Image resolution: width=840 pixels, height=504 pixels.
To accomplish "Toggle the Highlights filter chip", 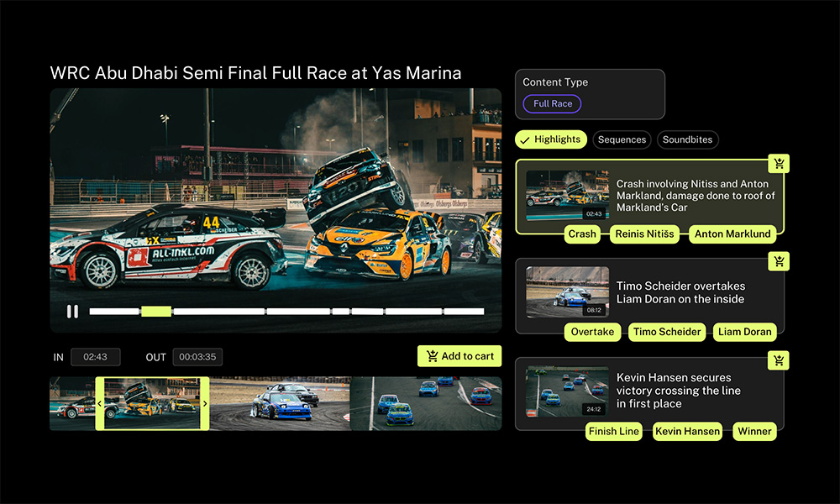I will 550,139.
